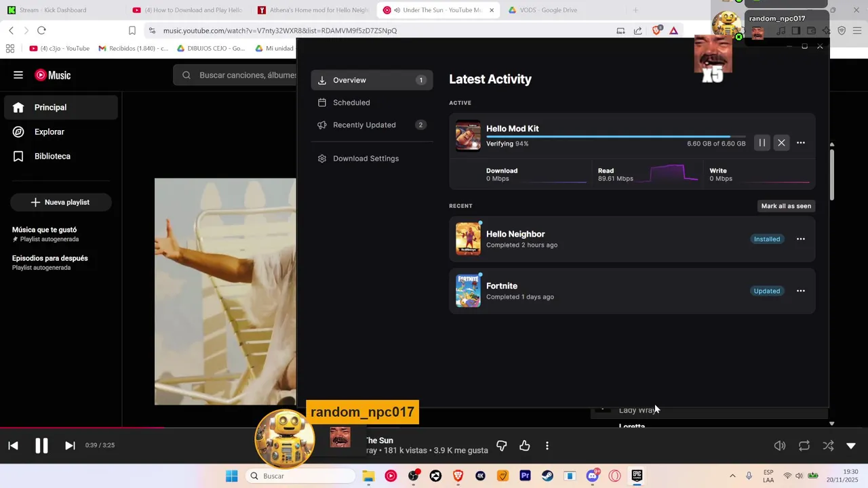Viewport: 868px width, 488px height.
Task: Close the Under The Sun tab
Action: [492, 10]
